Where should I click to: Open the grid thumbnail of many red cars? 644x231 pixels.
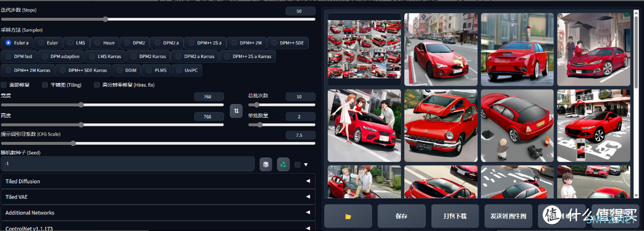[x=364, y=49]
